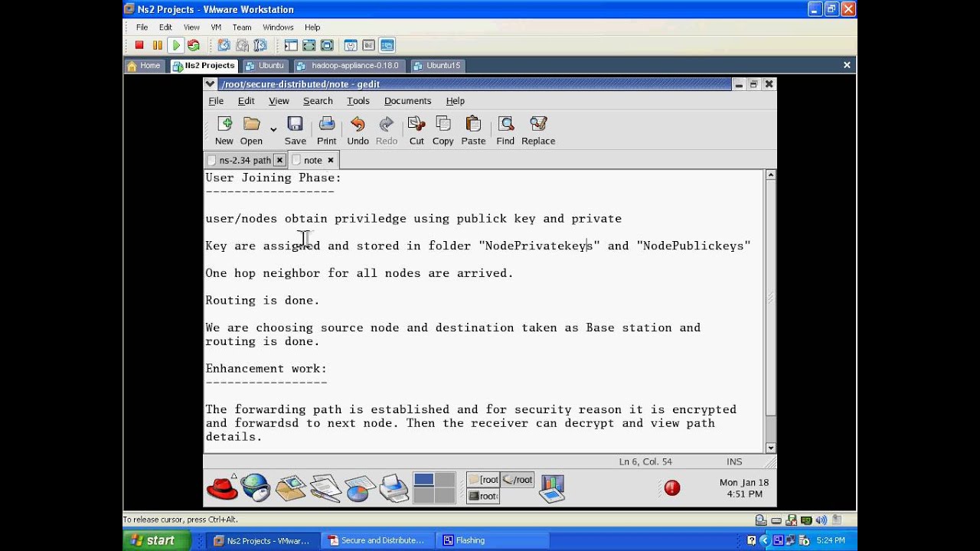Click the Revert to snapshot icon
This screenshot has height=551, width=980.
coord(242,45)
